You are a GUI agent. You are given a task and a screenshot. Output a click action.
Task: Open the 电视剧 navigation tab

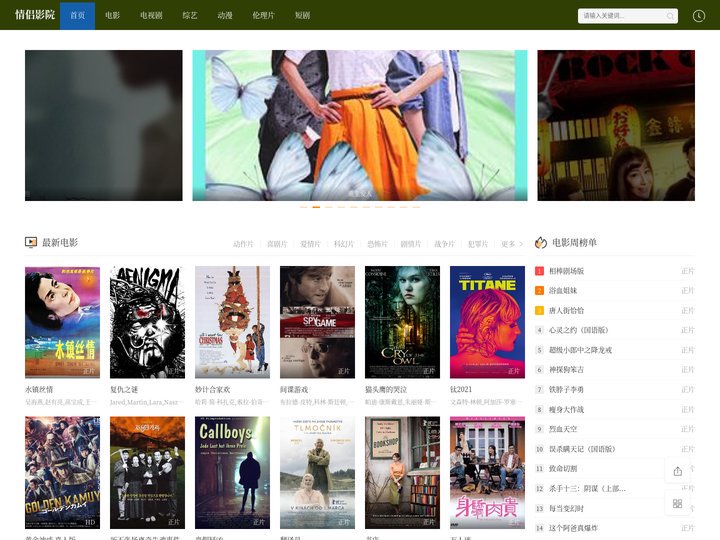151,16
